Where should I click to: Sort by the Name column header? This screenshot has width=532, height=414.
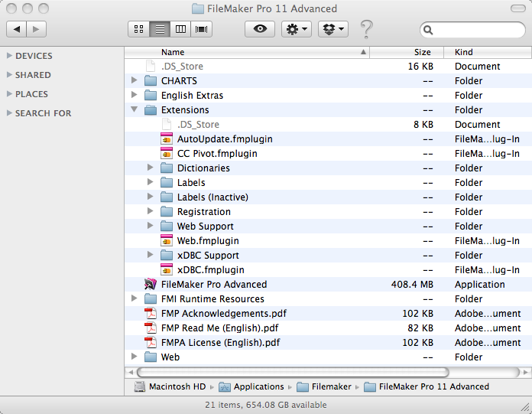tap(247, 52)
